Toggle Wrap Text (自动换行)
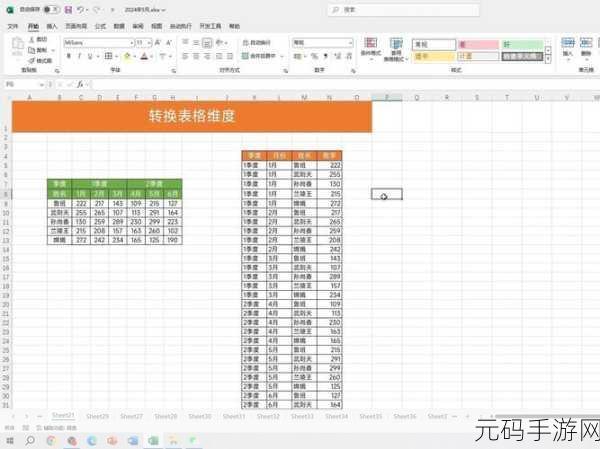This screenshot has height=449, width=600. point(257,42)
